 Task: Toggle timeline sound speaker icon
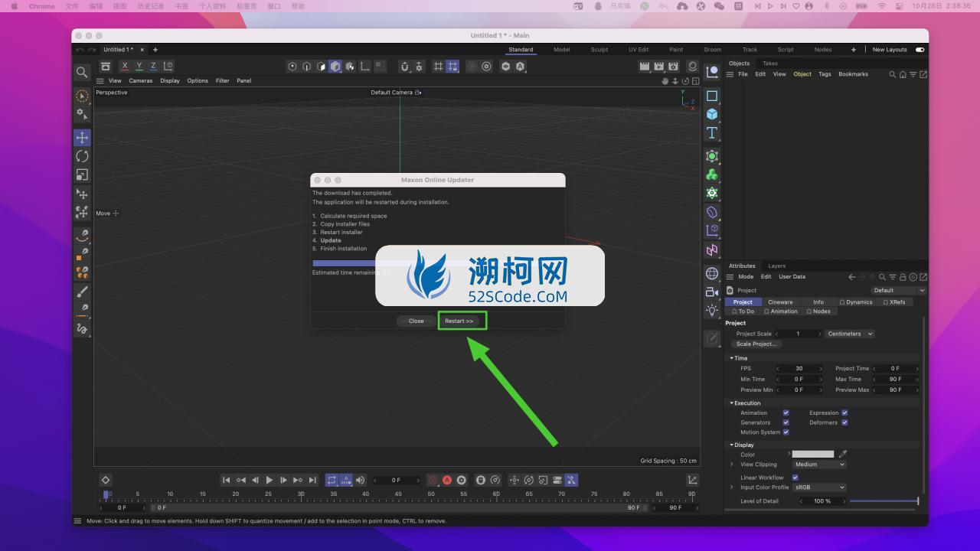361,480
